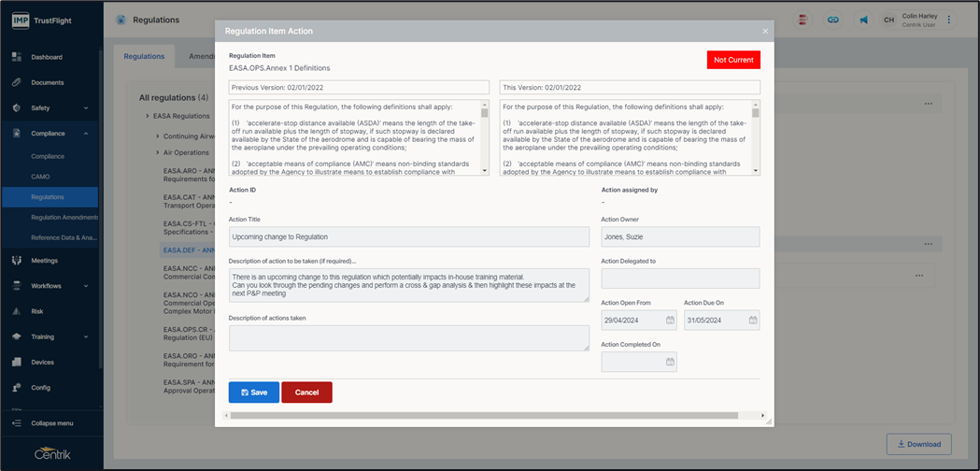Click the Cancel button
Image resolution: width=980 pixels, height=471 pixels.
306,392
